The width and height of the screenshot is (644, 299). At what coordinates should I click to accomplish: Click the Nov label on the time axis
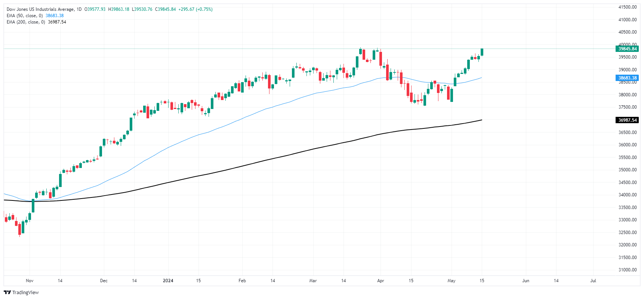30,281
